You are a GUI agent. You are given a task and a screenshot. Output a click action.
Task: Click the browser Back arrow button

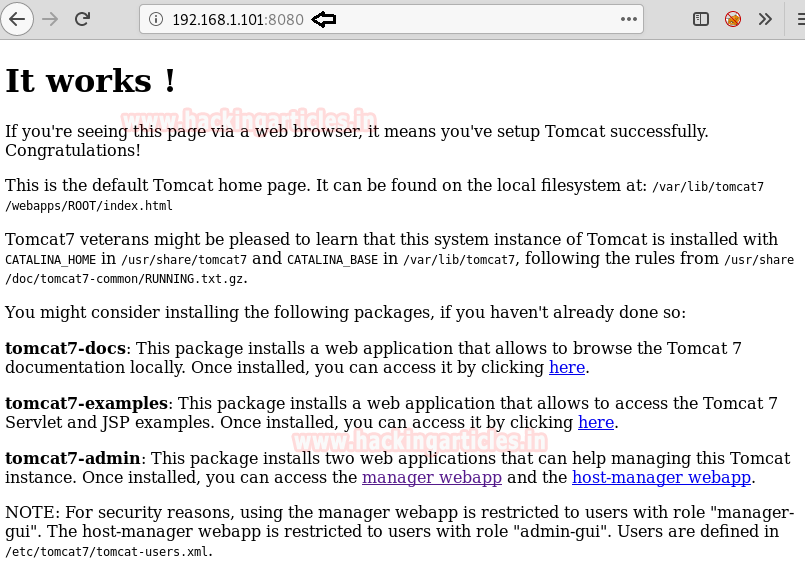[17, 20]
